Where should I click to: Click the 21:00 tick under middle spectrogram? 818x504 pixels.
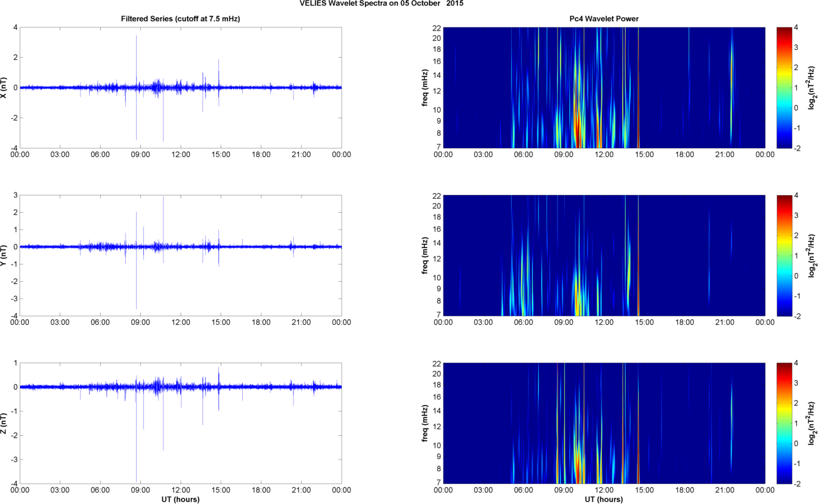[725, 322]
